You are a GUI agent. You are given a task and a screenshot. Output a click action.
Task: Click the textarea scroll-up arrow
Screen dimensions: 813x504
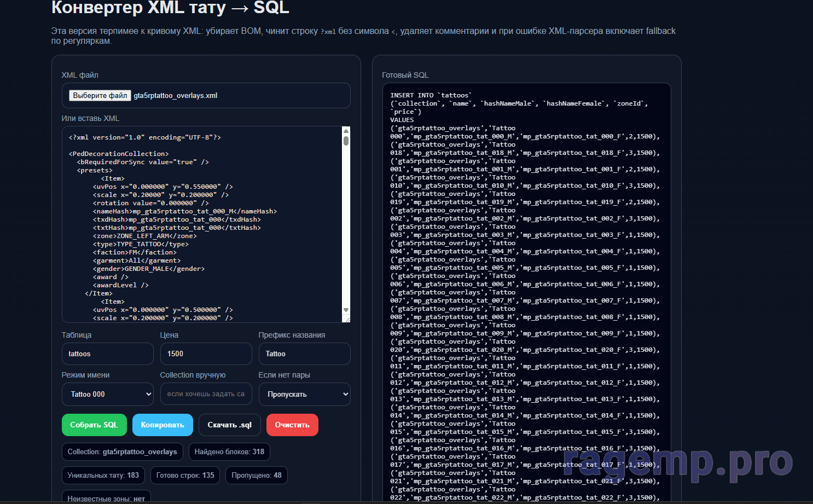(x=346, y=131)
